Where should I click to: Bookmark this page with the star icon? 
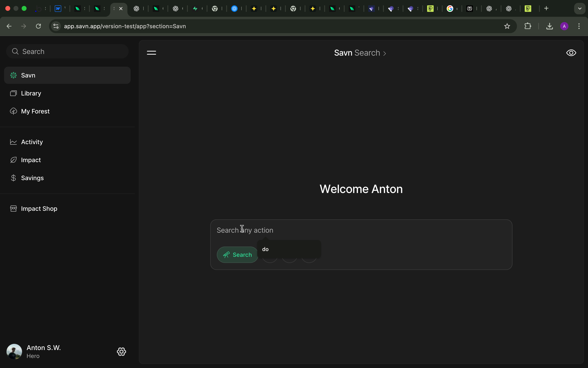click(x=507, y=26)
